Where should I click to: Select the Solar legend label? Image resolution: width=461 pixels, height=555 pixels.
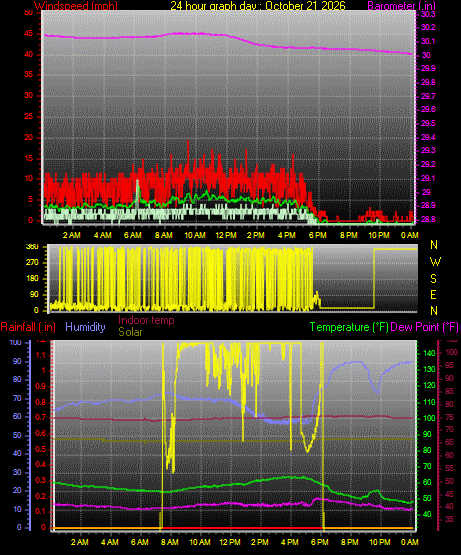[x=130, y=332]
